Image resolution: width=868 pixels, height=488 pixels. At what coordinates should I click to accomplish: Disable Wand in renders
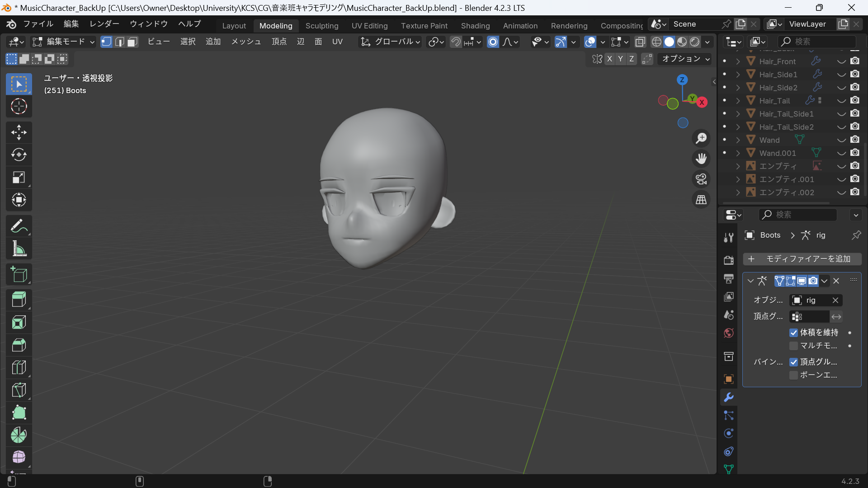(x=855, y=140)
